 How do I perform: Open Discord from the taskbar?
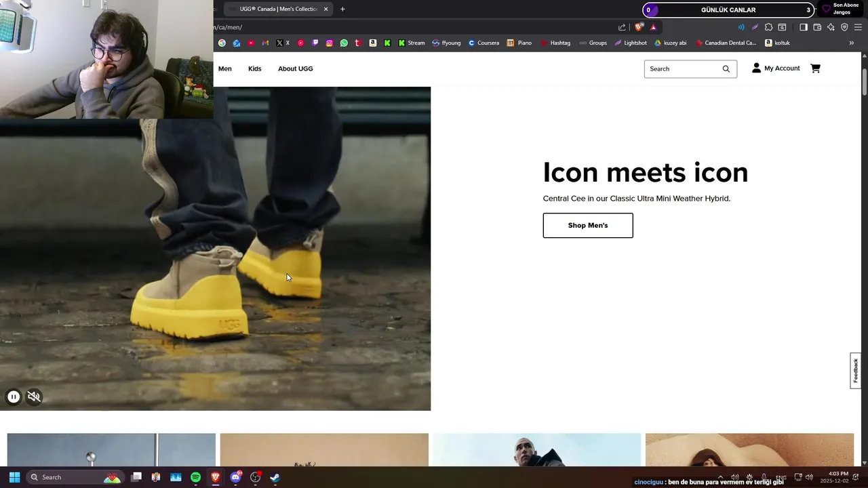coord(235,477)
